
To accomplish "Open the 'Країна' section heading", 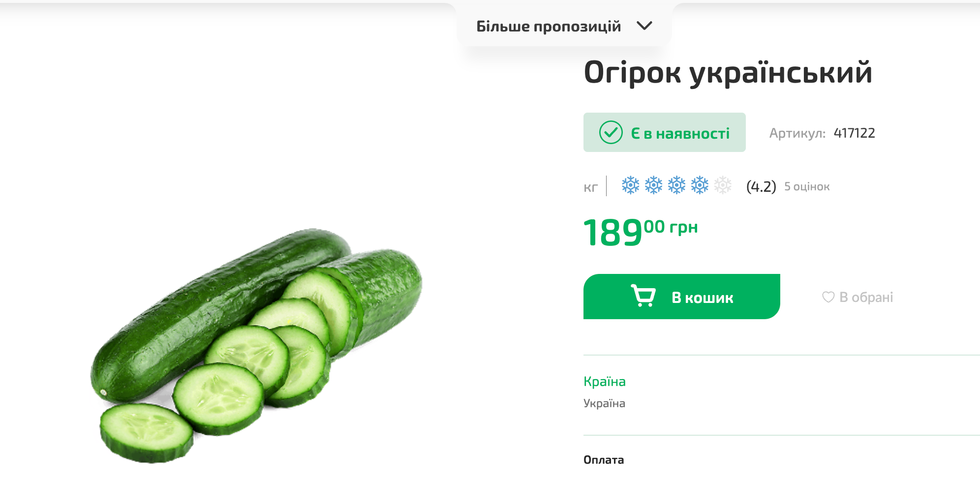I will pos(604,381).
